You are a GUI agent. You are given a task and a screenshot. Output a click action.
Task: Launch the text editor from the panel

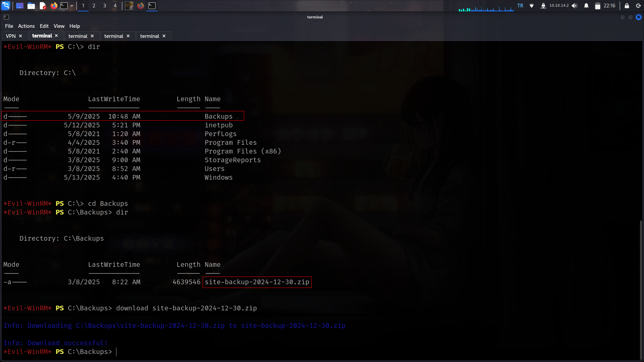(43, 6)
